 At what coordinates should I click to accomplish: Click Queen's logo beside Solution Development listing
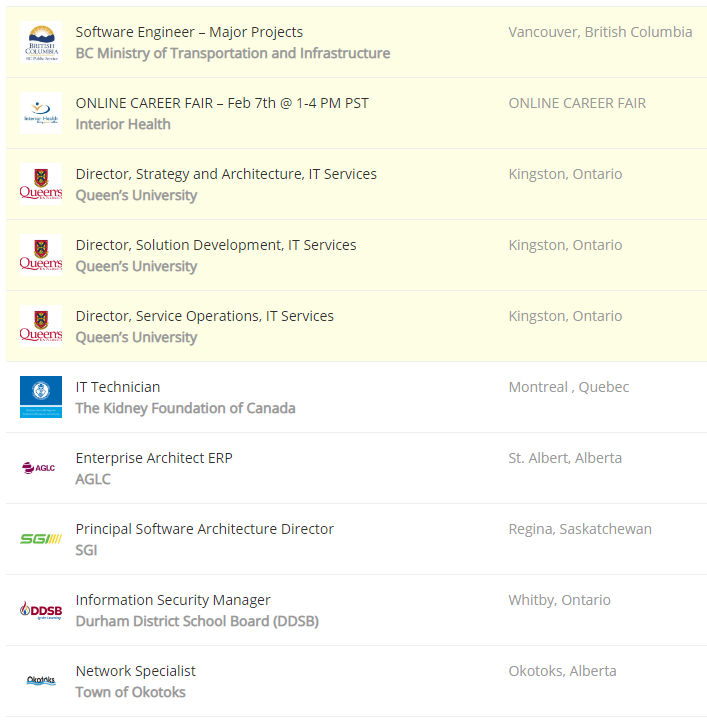(x=41, y=256)
